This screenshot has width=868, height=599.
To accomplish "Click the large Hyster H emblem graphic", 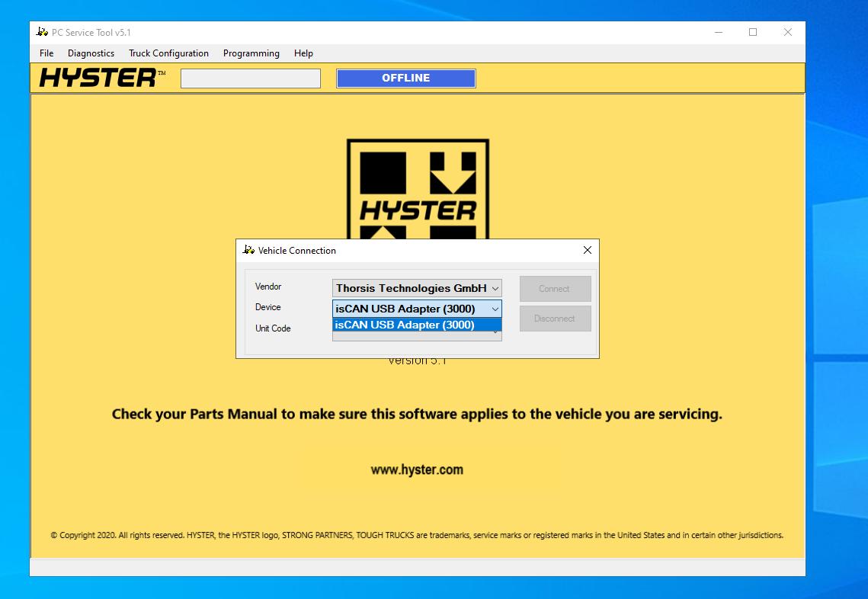I will tap(418, 183).
